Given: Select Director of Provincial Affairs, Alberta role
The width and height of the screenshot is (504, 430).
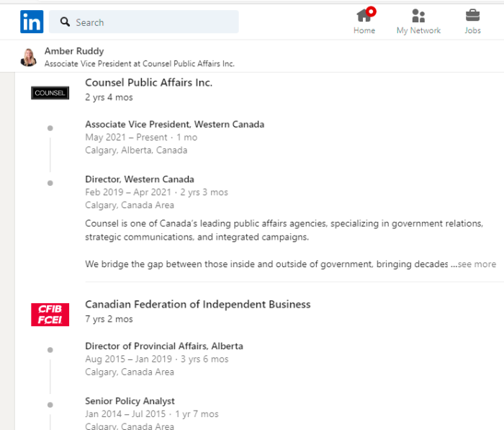Looking at the screenshot, I should click(164, 346).
